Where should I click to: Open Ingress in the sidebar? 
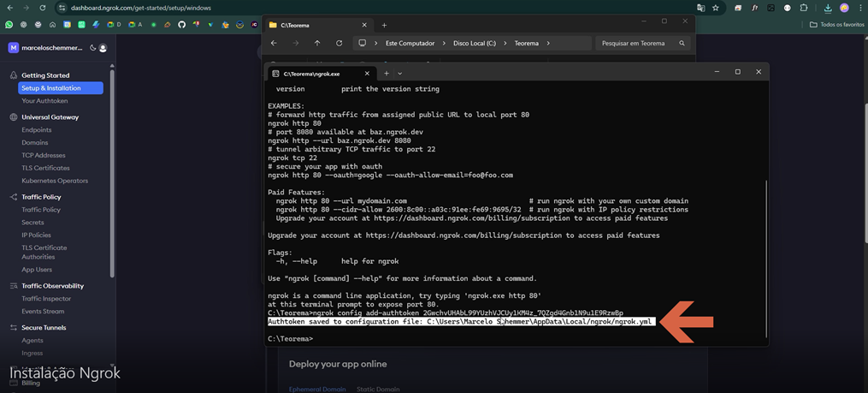(x=32, y=353)
